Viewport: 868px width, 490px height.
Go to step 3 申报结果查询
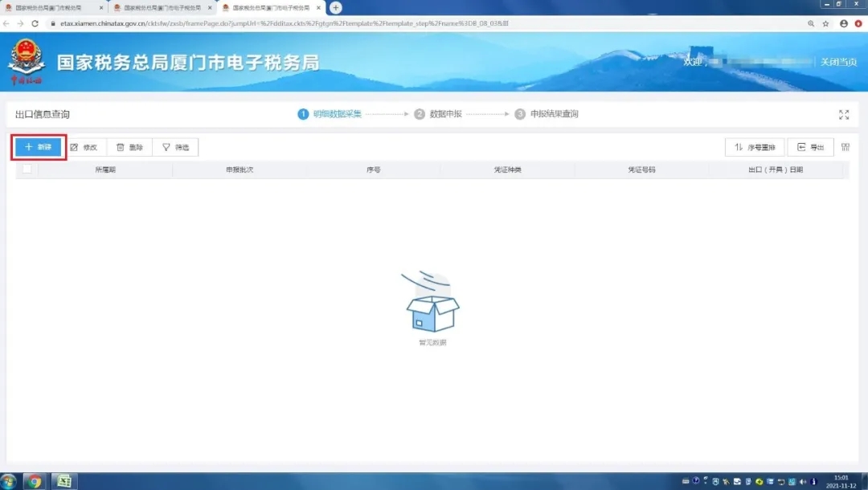(547, 114)
